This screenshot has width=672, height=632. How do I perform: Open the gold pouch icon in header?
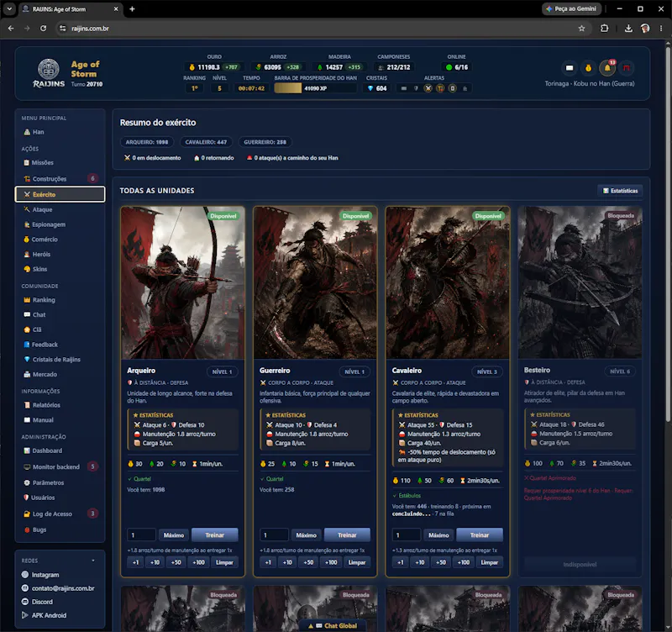pyautogui.click(x=588, y=68)
